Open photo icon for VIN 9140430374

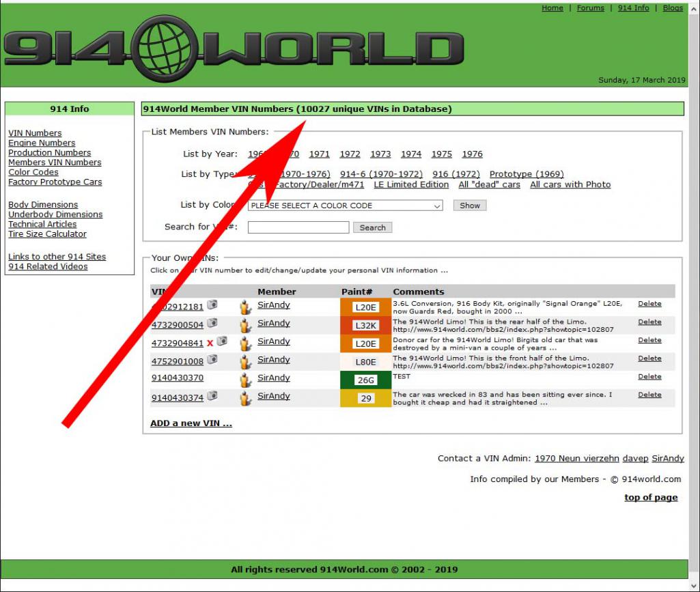click(x=212, y=396)
